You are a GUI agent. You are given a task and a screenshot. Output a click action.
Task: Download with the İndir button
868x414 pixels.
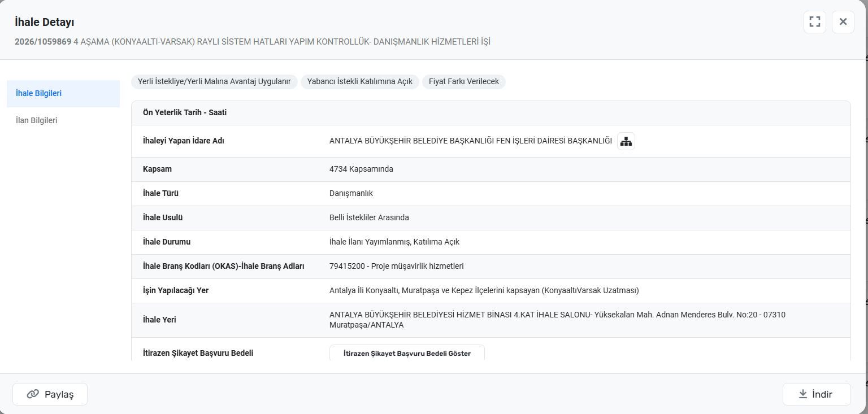pyautogui.click(x=816, y=394)
